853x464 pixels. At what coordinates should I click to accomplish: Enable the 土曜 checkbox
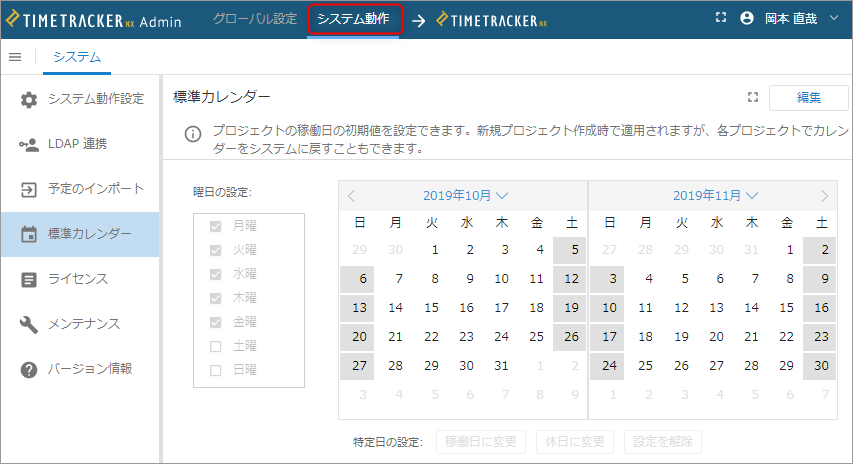click(x=215, y=346)
